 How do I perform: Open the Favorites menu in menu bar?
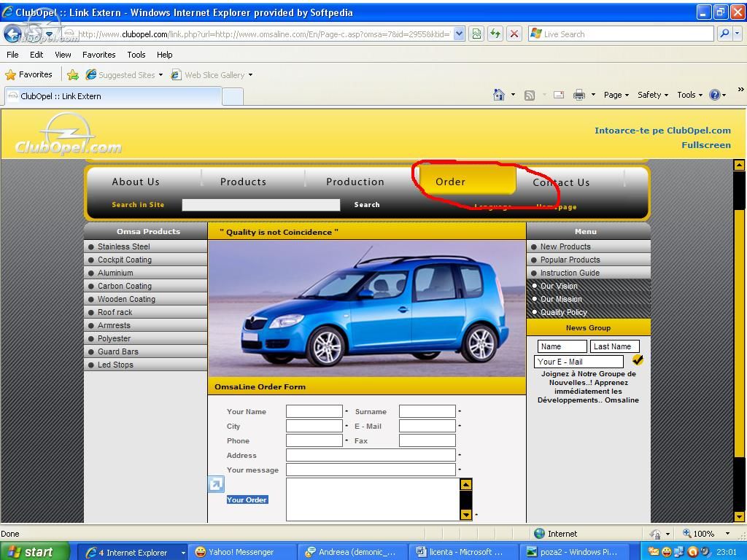pyautogui.click(x=99, y=55)
